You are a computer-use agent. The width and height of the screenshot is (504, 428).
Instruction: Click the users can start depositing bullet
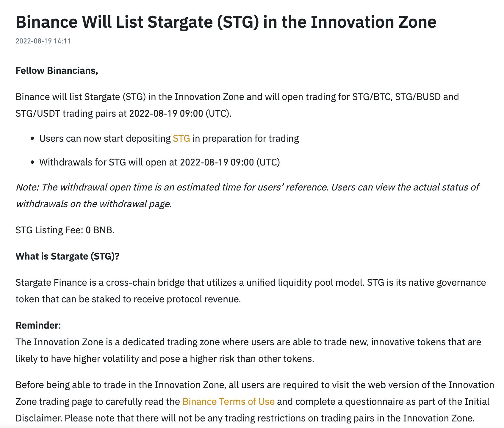[169, 139]
